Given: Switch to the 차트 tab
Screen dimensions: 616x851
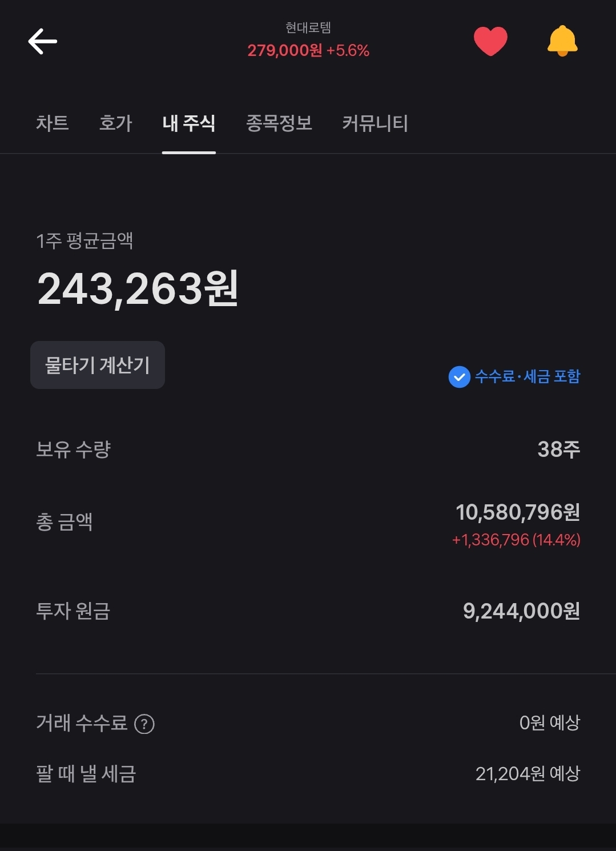Looking at the screenshot, I should (53, 123).
